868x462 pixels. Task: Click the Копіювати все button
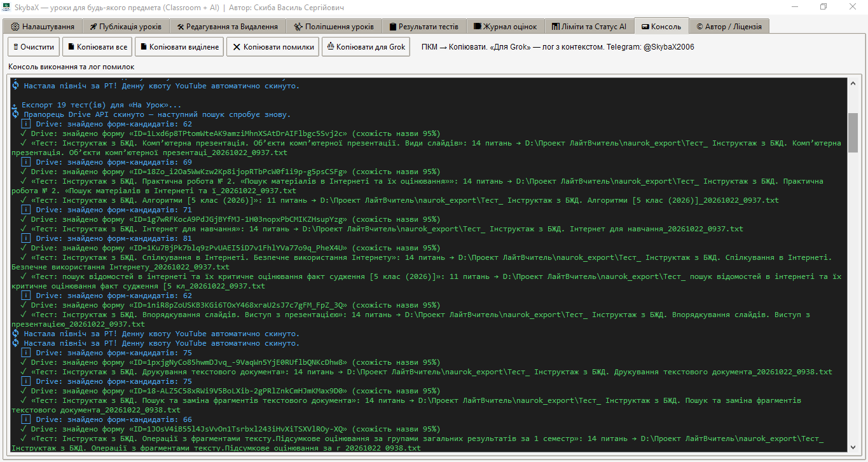98,47
